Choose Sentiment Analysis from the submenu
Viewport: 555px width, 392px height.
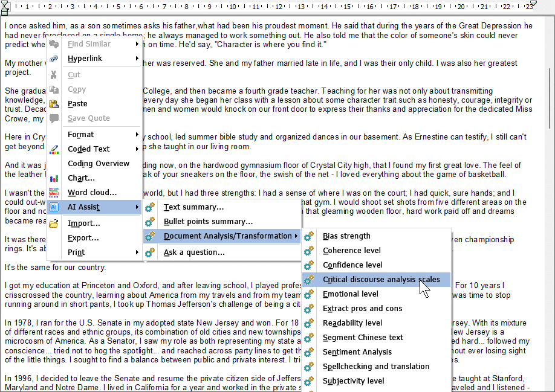[x=357, y=352]
